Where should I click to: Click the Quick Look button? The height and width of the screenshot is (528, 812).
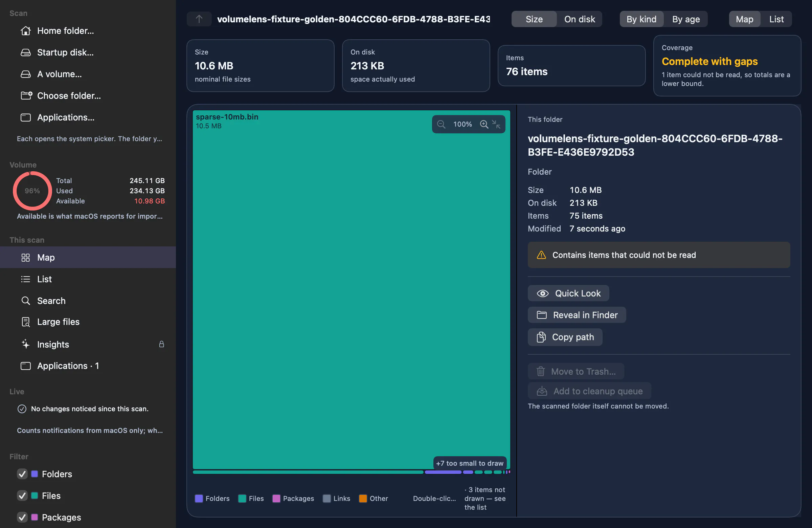point(568,293)
